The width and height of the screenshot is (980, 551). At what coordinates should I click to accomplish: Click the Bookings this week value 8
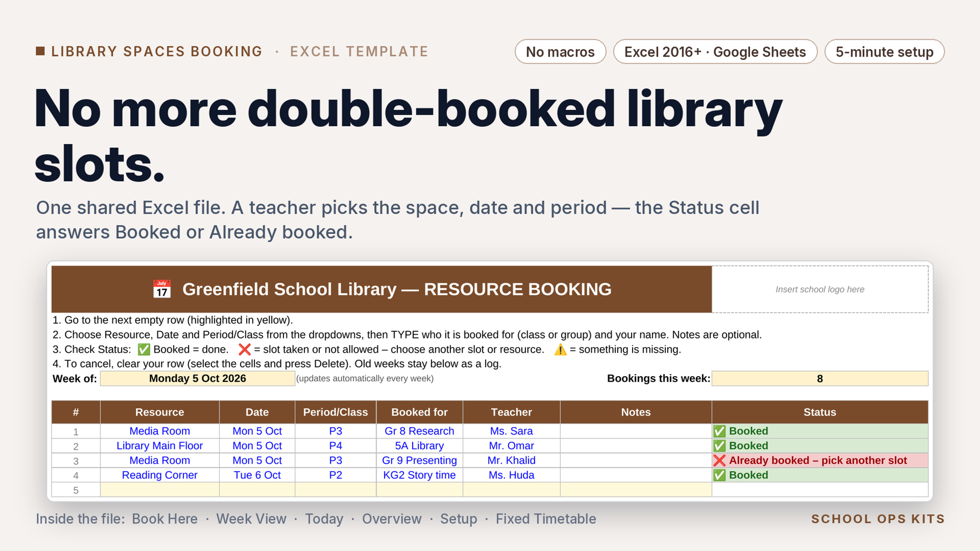click(x=820, y=378)
